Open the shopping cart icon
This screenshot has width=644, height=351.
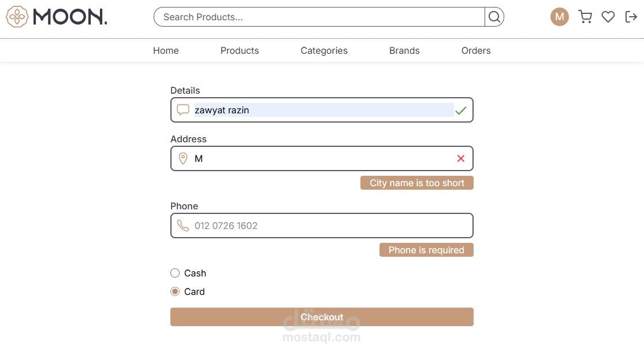tap(585, 17)
